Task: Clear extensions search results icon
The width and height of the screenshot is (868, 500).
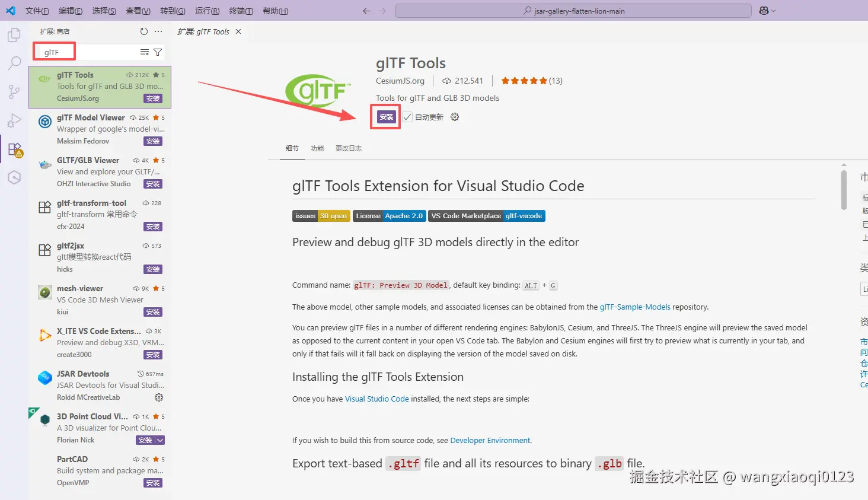Action: tap(144, 52)
